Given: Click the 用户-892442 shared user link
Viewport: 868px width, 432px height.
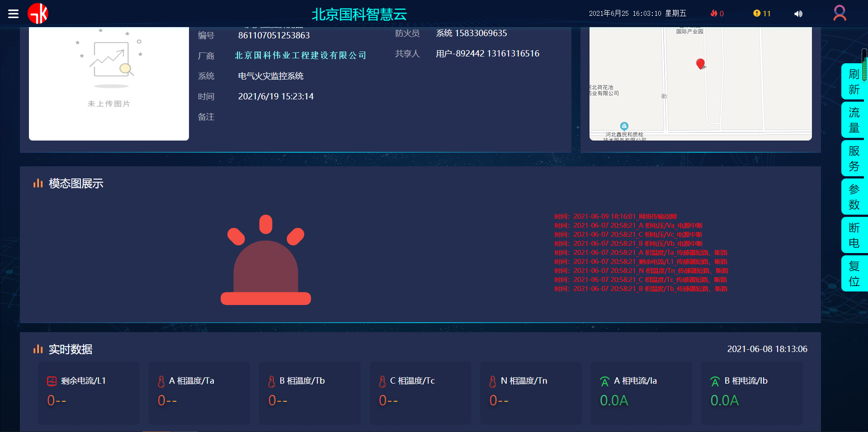Looking at the screenshot, I should click(487, 53).
